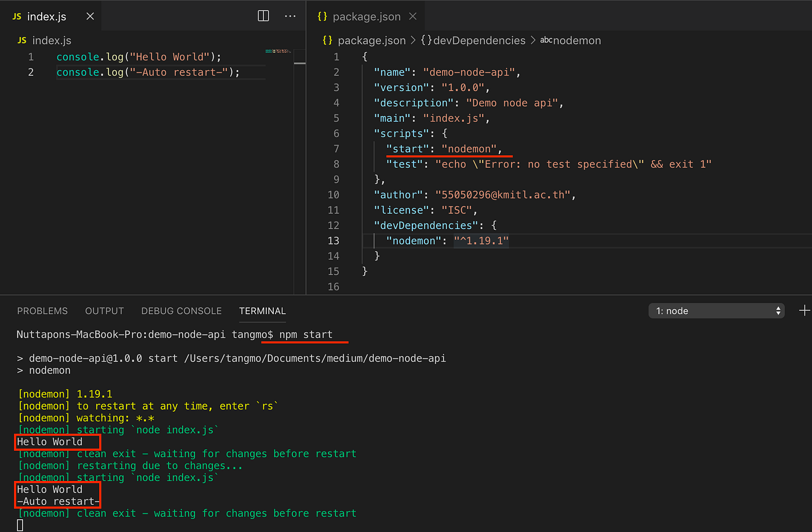This screenshot has height=532, width=812.
Task: Create a new terminal with the plus icon
Action: pos(805,310)
